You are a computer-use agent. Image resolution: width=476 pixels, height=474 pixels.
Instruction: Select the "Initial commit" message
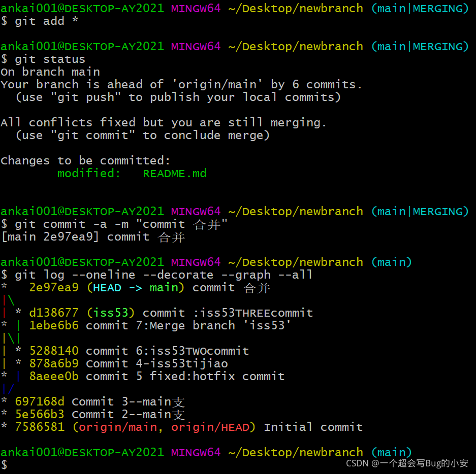coord(313,427)
